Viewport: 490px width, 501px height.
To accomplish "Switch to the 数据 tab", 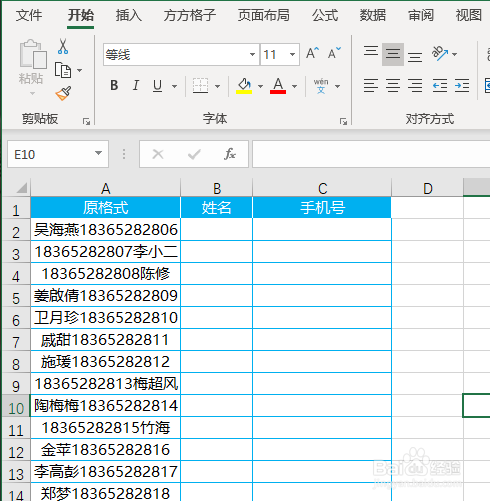I will 373,15.
